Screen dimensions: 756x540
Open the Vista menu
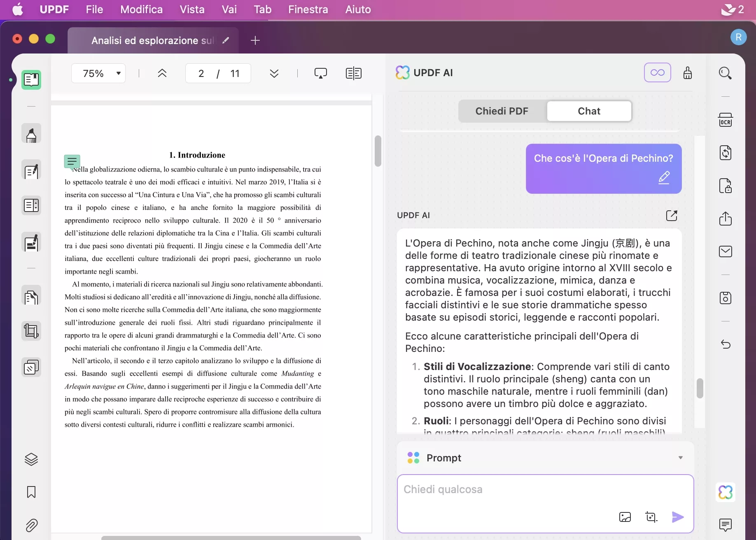tap(192, 9)
